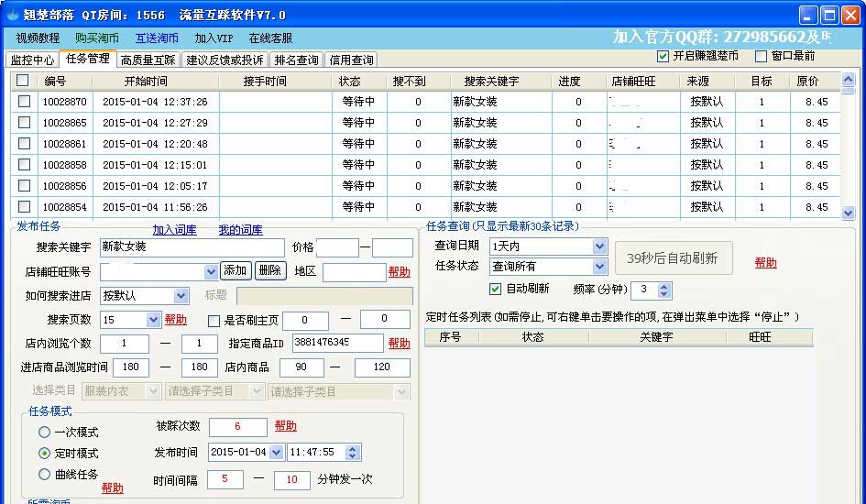Tick the select-all checkbox in table header
The image size is (866, 504).
pos(23,81)
